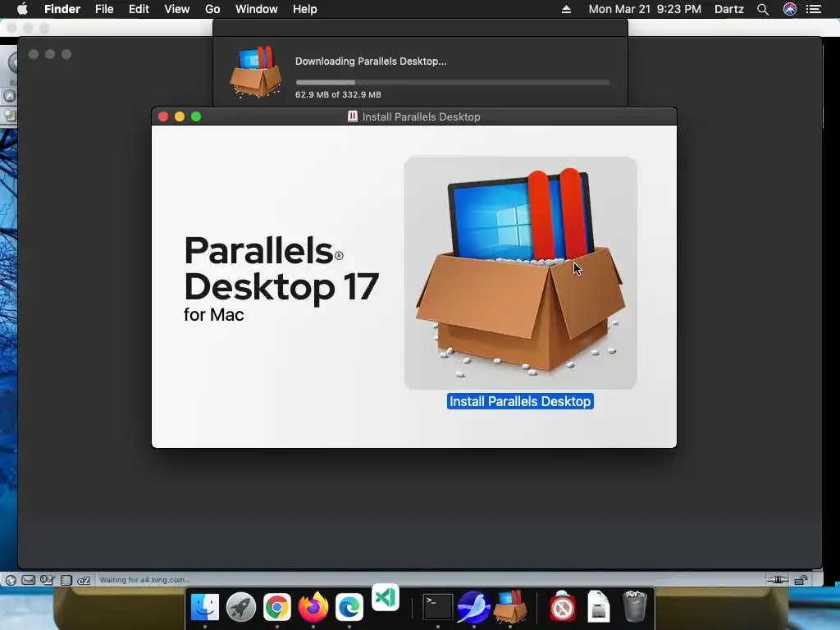Viewport: 840px width, 630px height.
Task: Click the '62.9 MB of 332.9 MB' text
Action: 338,94
